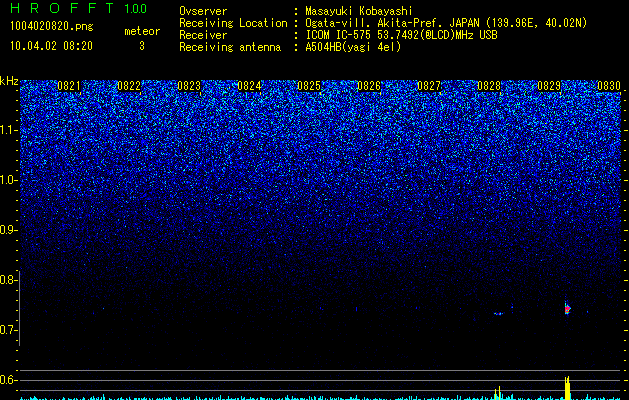Click the red meteor echo near 0829
The image size is (629, 400).
tap(567, 309)
